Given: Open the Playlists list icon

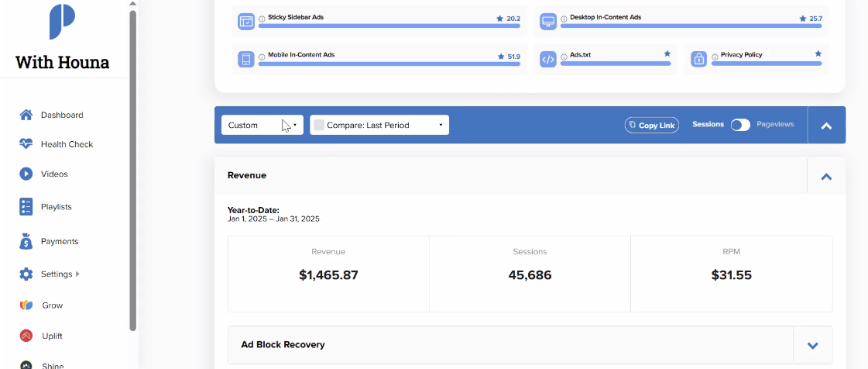Looking at the screenshot, I should pos(26,207).
